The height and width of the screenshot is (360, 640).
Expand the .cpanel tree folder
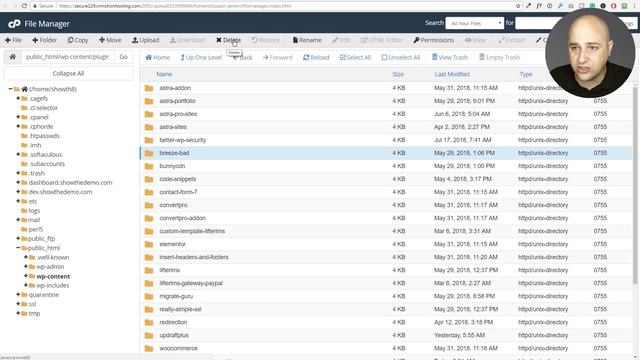pyautogui.click(x=18, y=117)
